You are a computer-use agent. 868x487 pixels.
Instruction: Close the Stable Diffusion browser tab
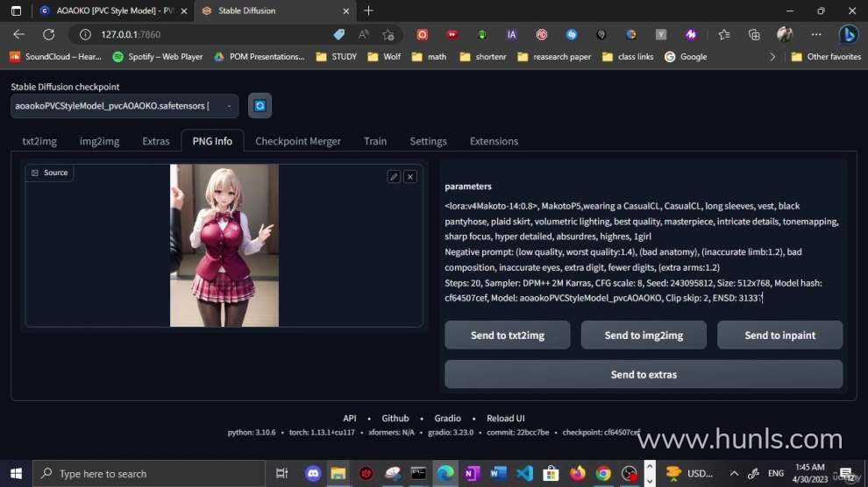346,11
